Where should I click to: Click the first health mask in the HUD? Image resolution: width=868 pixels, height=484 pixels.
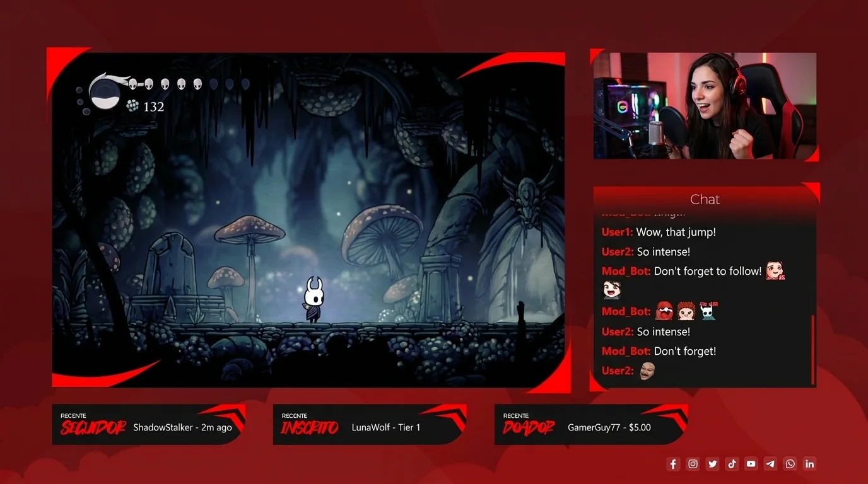[133, 84]
